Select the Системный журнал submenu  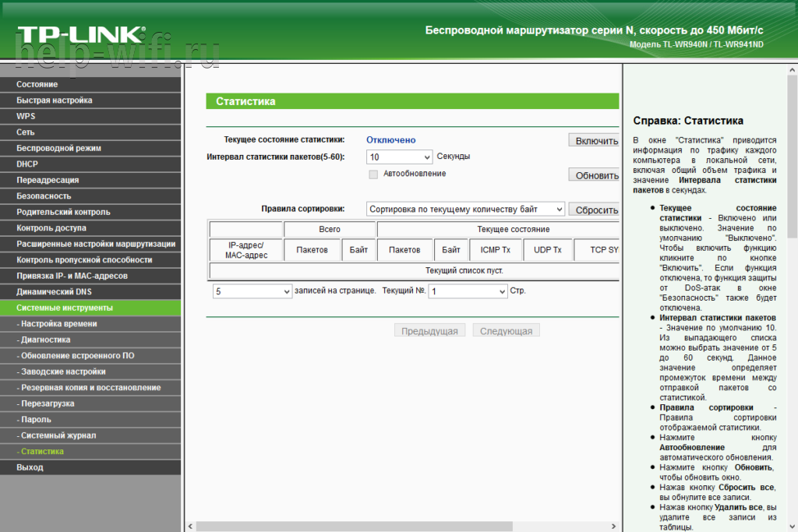pos(58,435)
